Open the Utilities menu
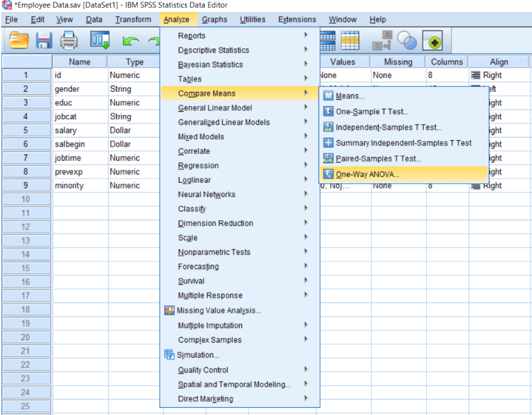Viewport: 532px width, 415px height. [252, 19]
